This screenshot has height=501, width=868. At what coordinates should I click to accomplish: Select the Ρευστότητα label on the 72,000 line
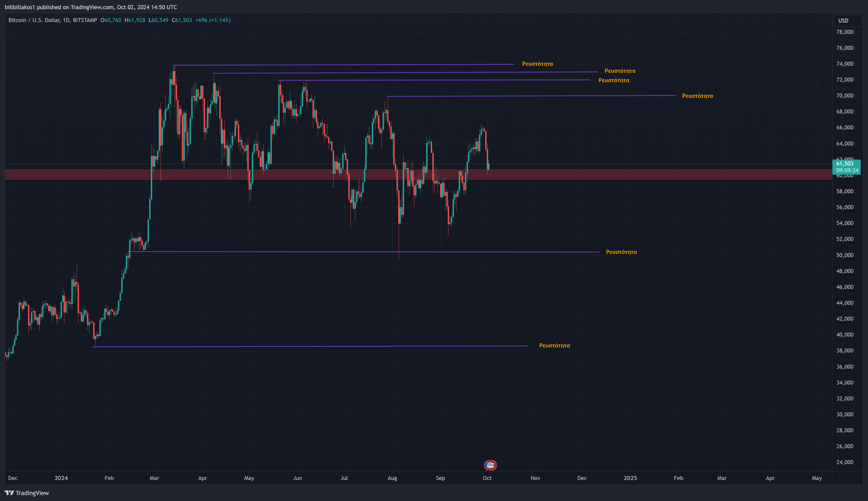[614, 80]
